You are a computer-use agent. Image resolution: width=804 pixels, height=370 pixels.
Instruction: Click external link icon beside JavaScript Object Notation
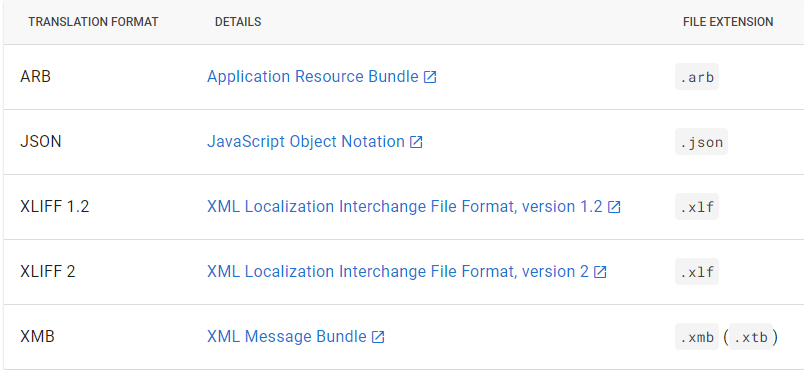coord(416,142)
